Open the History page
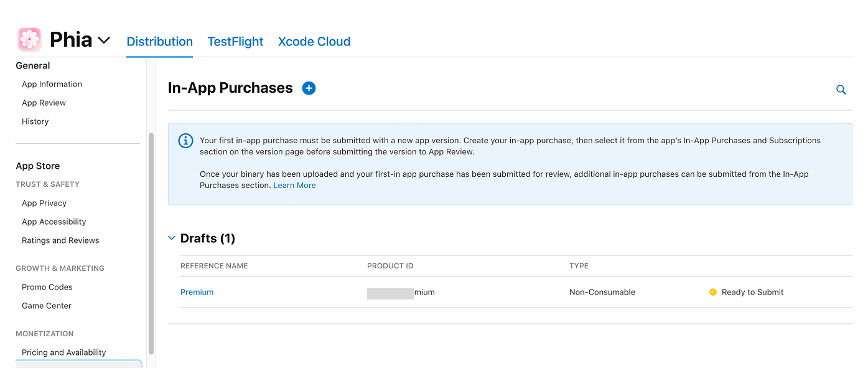Viewport: 868px width, 368px height. [x=35, y=121]
